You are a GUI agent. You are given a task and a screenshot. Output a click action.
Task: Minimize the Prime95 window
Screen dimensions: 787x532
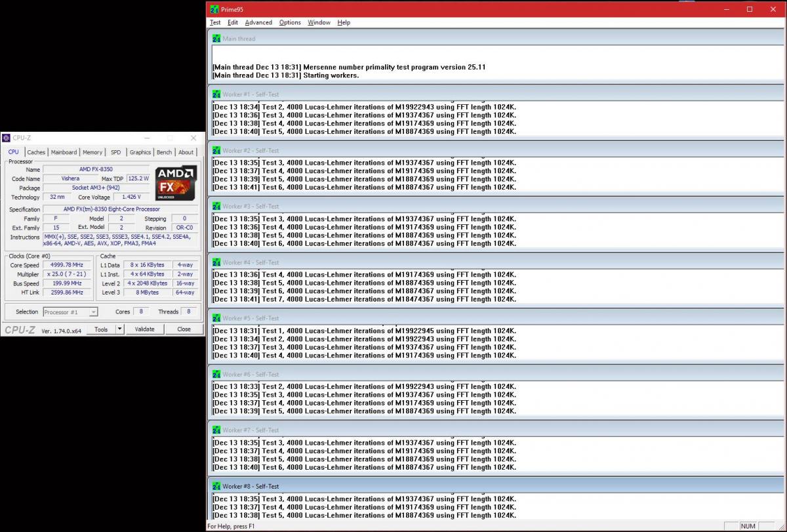click(727, 9)
